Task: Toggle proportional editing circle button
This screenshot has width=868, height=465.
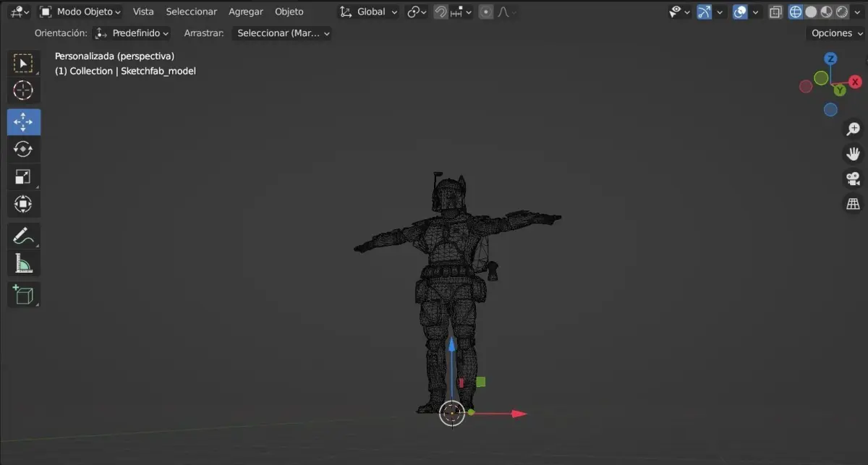Action: point(486,12)
